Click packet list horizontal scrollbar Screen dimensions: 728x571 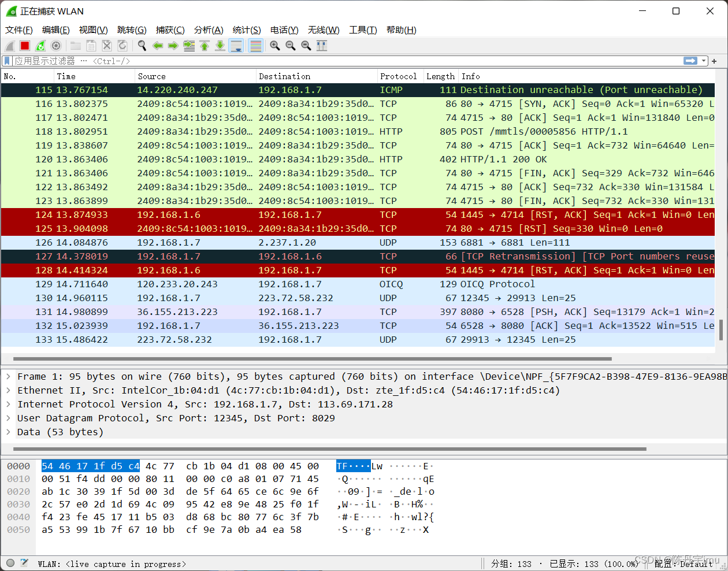pyautogui.click(x=313, y=359)
